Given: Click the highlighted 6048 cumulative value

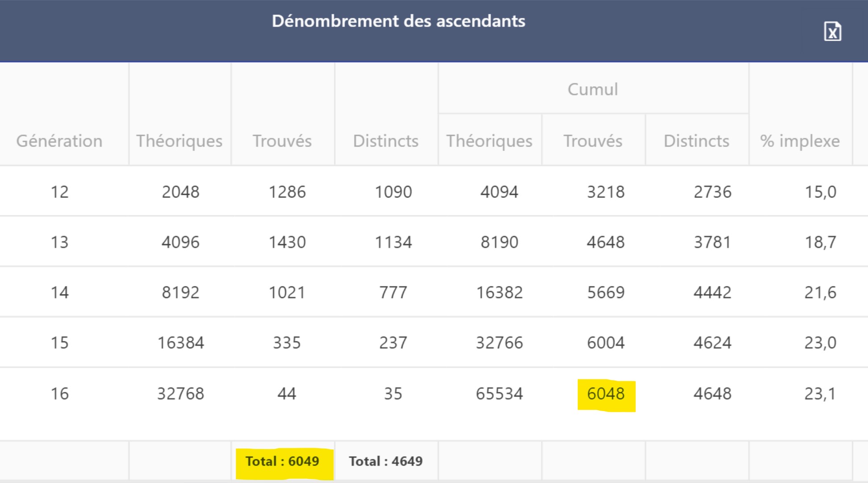Looking at the screenshot, I should point(606,394).
